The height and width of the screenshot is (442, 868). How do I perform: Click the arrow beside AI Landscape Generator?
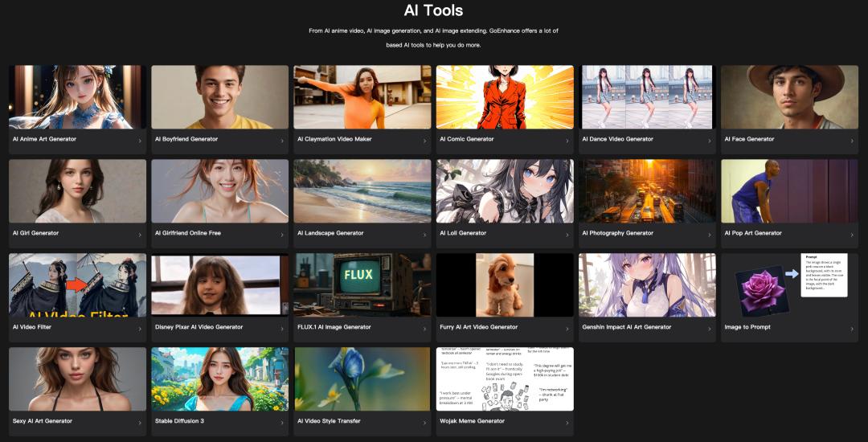pos(425,235)
